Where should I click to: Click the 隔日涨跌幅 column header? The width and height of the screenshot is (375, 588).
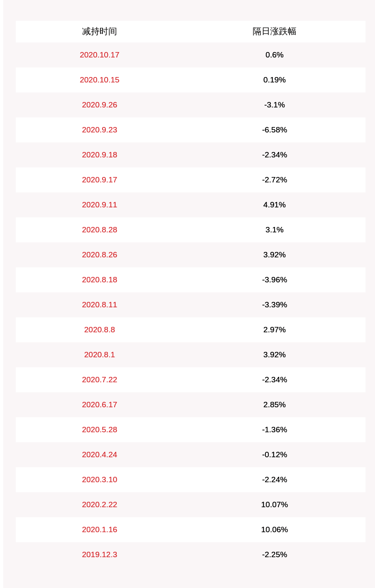click(274, 31)
